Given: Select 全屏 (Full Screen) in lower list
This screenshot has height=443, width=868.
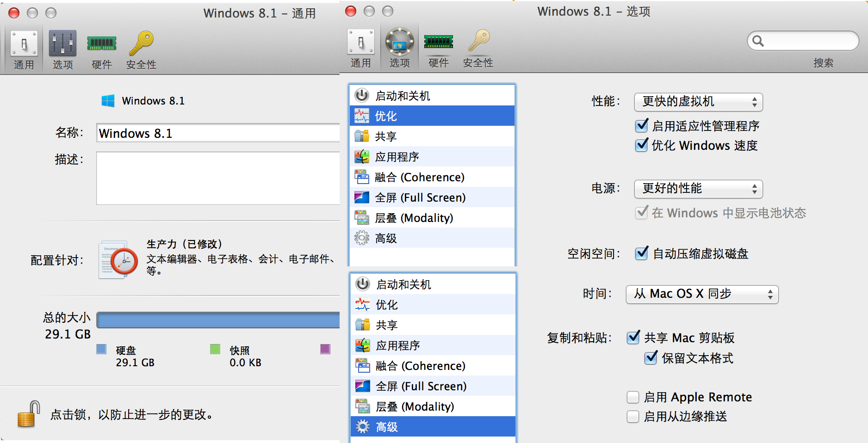Looking at the screenshot, I should tap(433, 386).
